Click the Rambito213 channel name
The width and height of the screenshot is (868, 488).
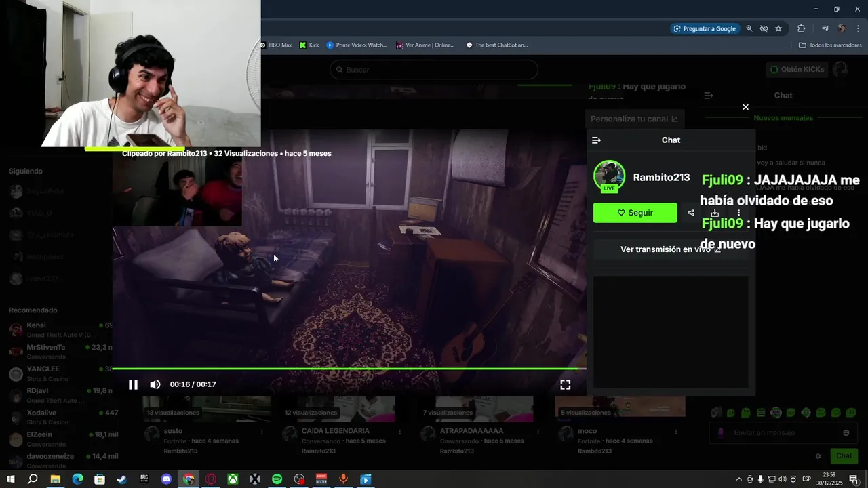coord(661,177)
